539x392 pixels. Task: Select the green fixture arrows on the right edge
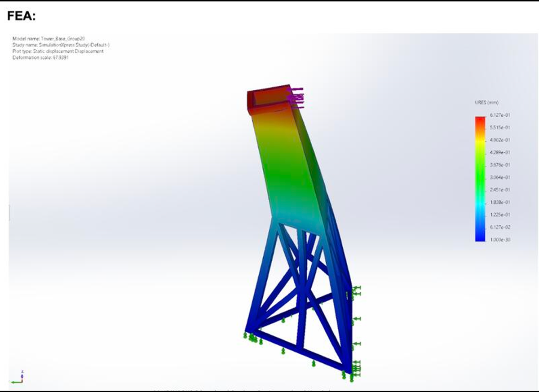click(x=357, y=318)
